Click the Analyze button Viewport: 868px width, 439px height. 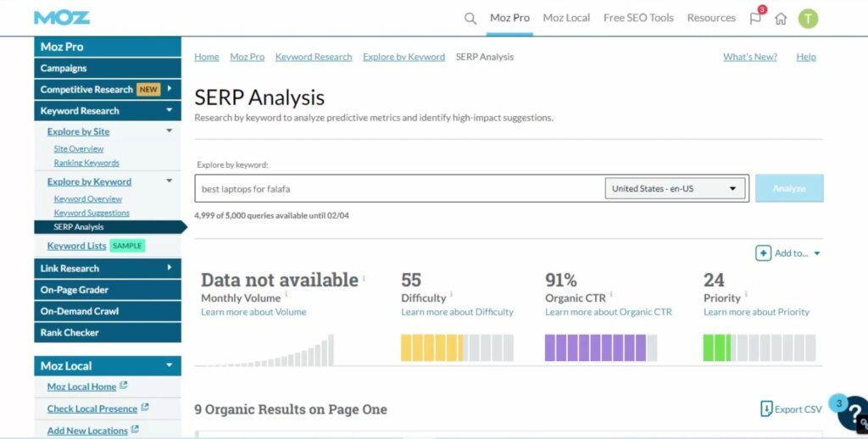click(789, 188)
